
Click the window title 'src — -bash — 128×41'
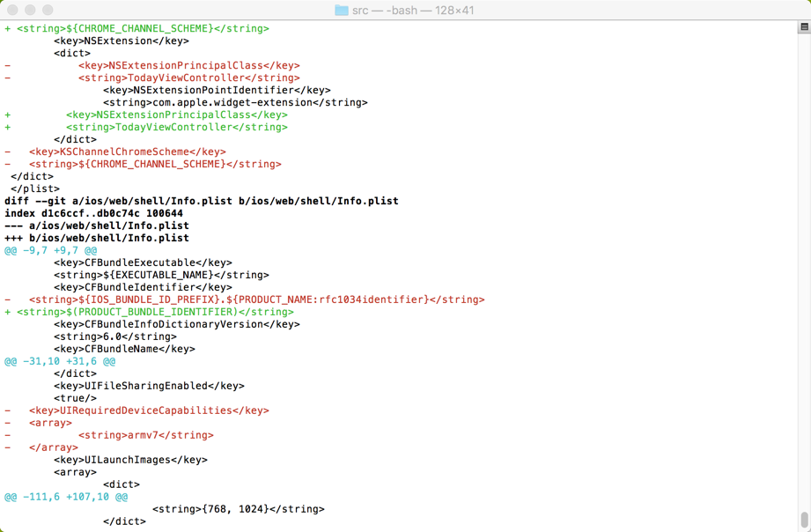(x=413, y=11)
